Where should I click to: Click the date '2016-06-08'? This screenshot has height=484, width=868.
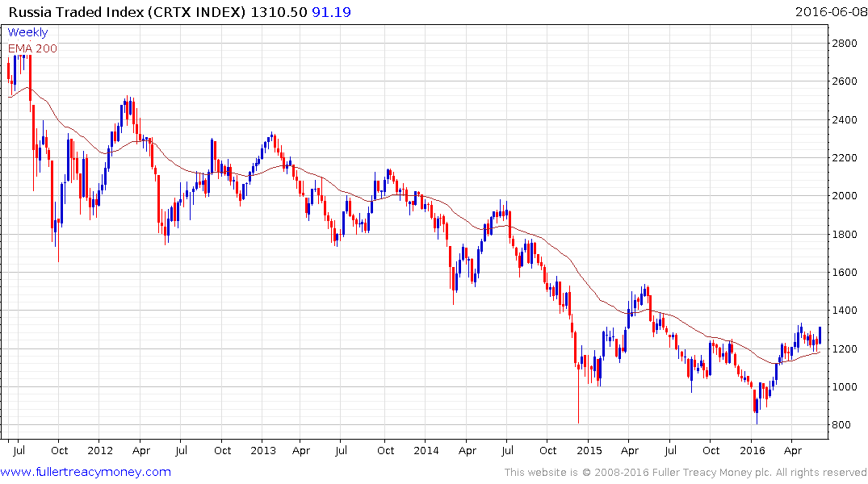tap(831, 12)
